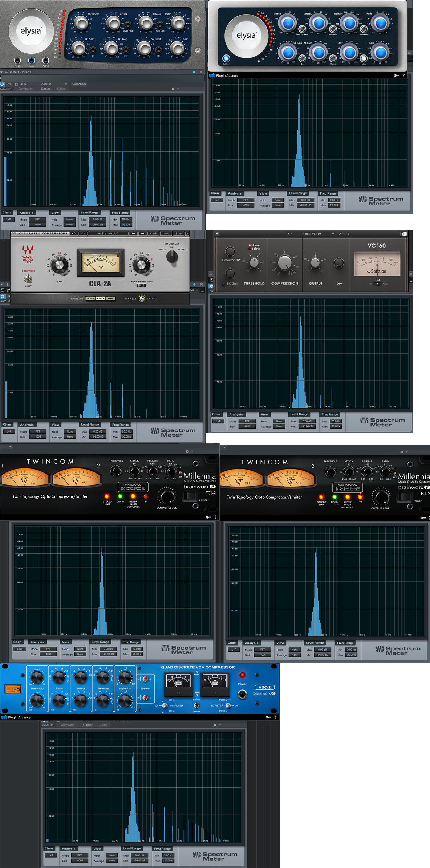This screenshot has width=430, height=868.
Task: Open the Hold None dropdown in the mpressor Spectrum Meter
Action: click(x=69, y=220)
